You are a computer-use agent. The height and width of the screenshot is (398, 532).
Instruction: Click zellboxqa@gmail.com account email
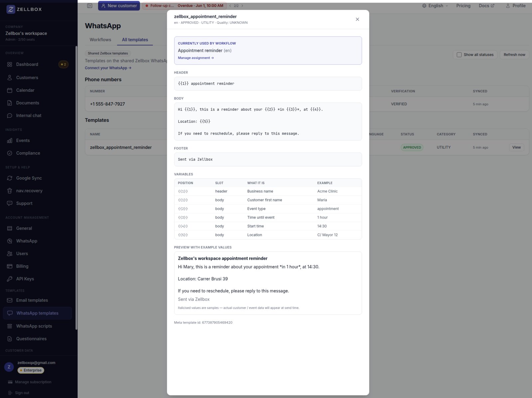[36, 363]
